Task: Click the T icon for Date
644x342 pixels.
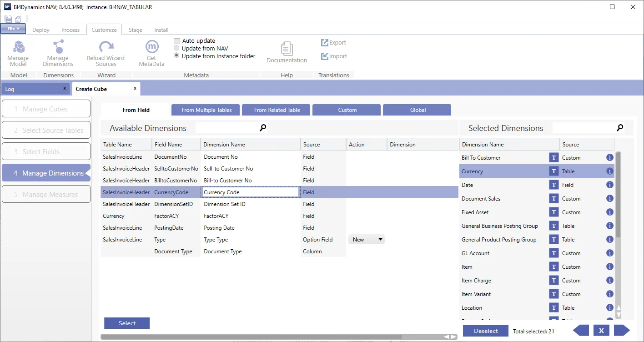Action: 553,185
